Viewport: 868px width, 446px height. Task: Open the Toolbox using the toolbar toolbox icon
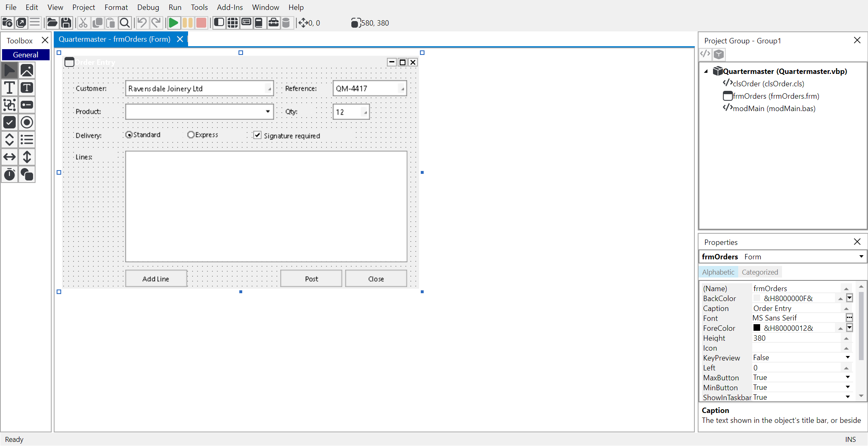[x=273, y=23]
